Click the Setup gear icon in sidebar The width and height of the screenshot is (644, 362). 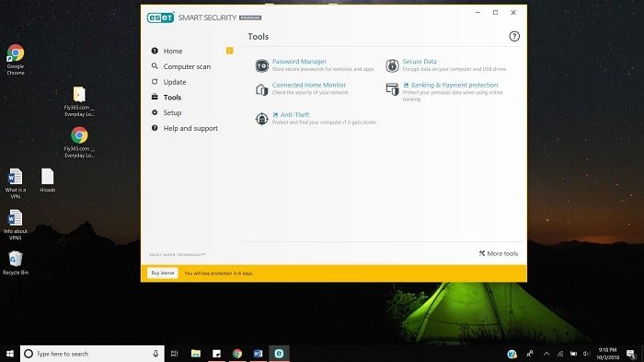point(155,112)
